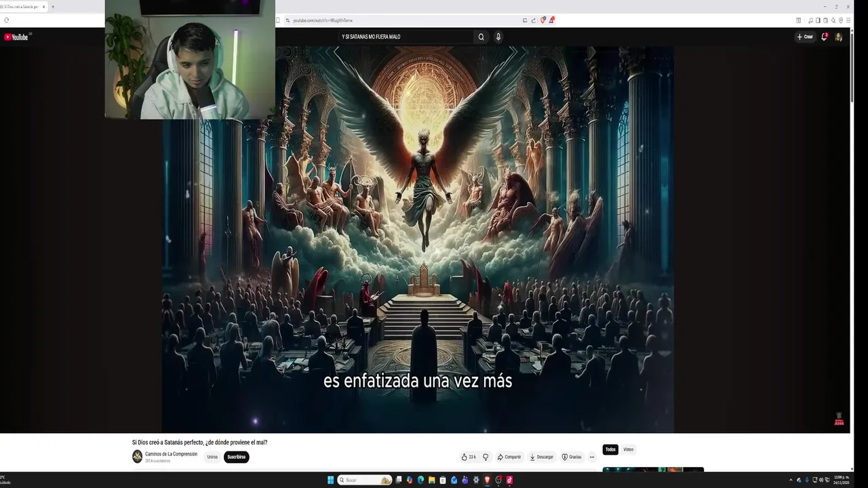Open the account avatar menu
The width and height of the screenshot is (868, 488).
click(839, 37)
